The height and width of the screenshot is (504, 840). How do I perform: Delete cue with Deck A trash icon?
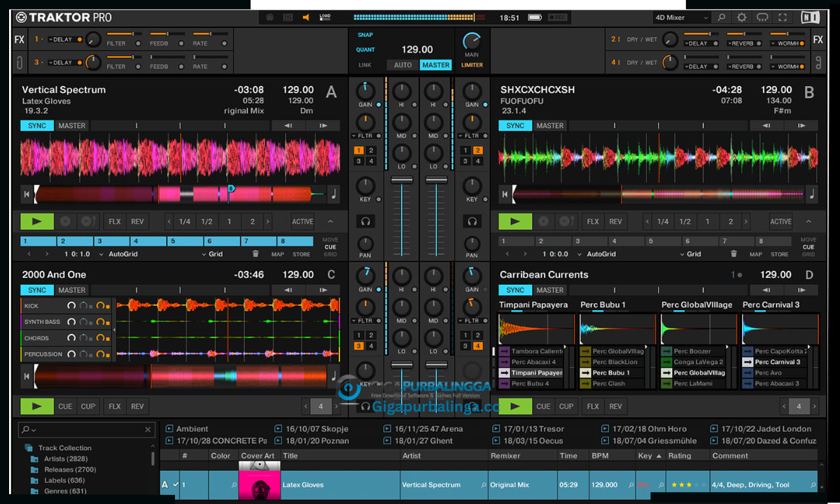(255, 254)
